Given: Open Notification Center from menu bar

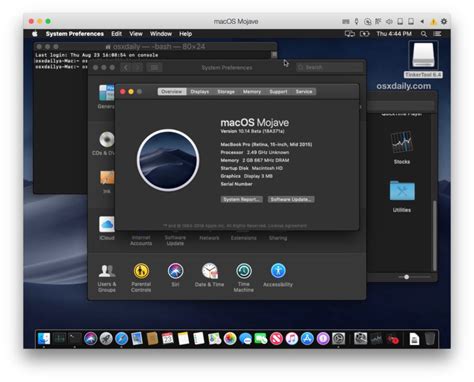Looking at the screenshot, I should click(437, 34).
